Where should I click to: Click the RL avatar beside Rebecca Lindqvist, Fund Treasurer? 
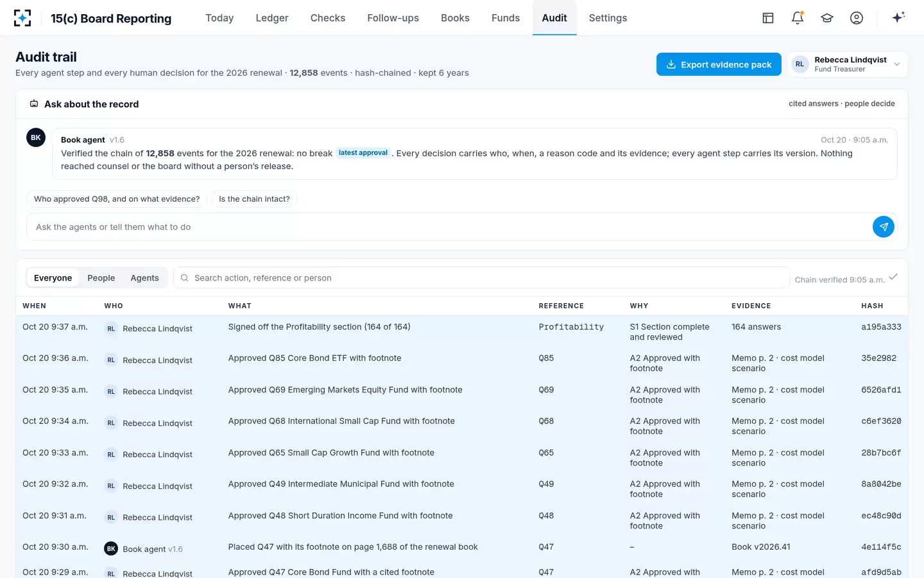(x=800, y=64)
